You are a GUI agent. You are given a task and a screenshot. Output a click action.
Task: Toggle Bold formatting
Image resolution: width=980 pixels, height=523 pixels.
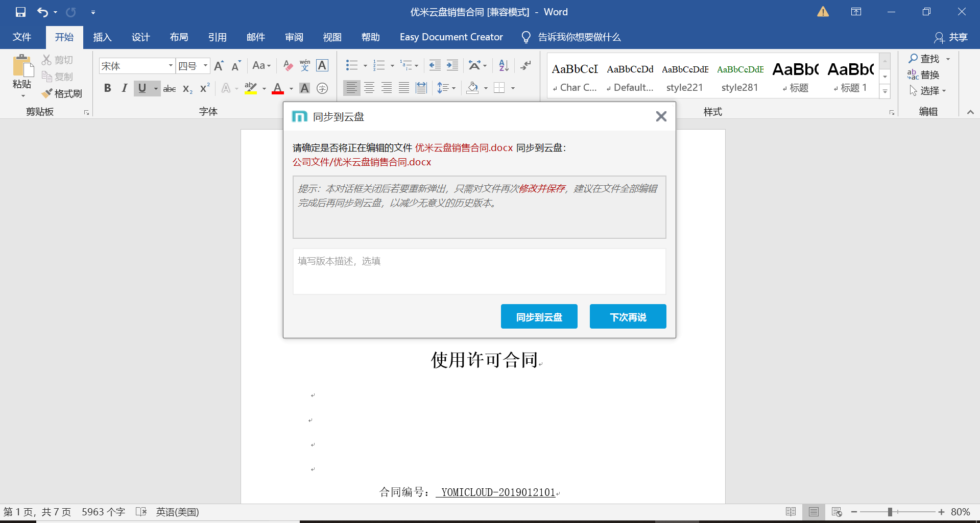pos(107,88)
